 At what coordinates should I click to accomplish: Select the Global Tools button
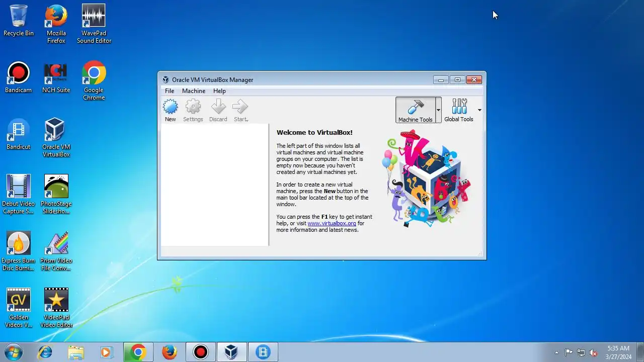[x=459, y=110]
